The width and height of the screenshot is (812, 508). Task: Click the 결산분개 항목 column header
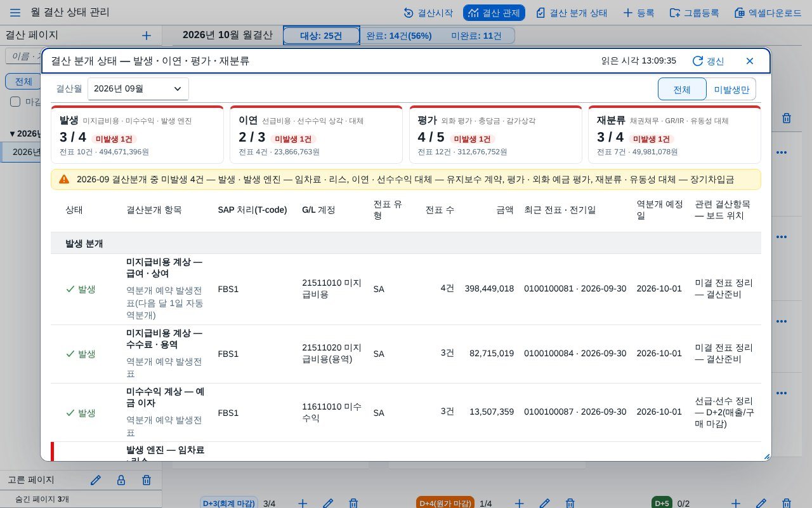click(x=154, y=210)
